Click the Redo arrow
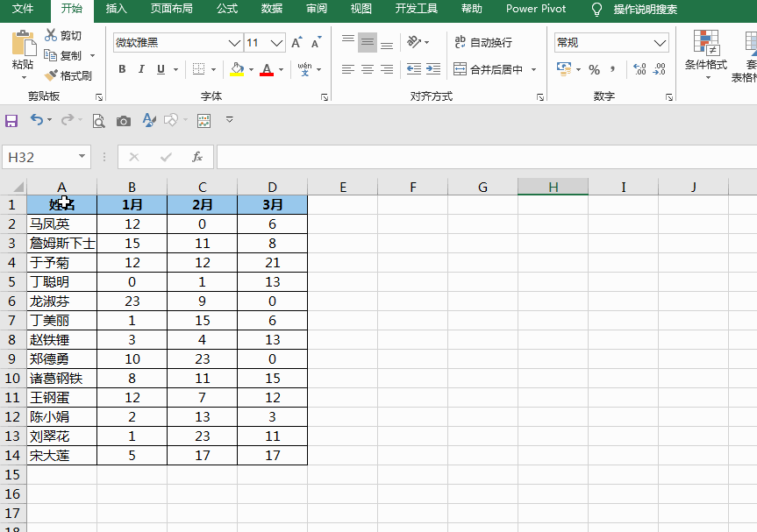 coord(68,119)
